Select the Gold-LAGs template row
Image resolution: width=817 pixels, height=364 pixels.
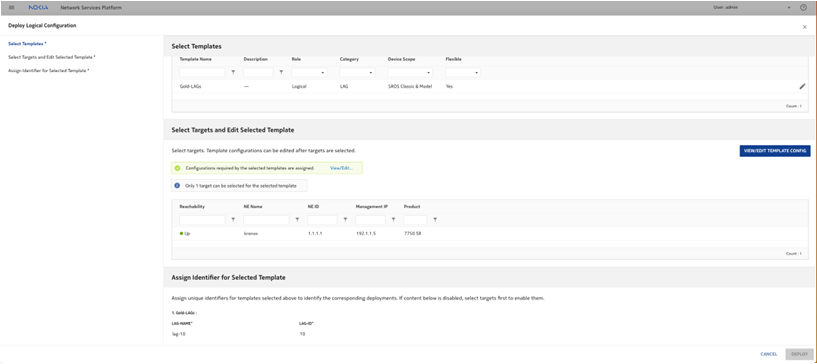[x=490, y=86]
